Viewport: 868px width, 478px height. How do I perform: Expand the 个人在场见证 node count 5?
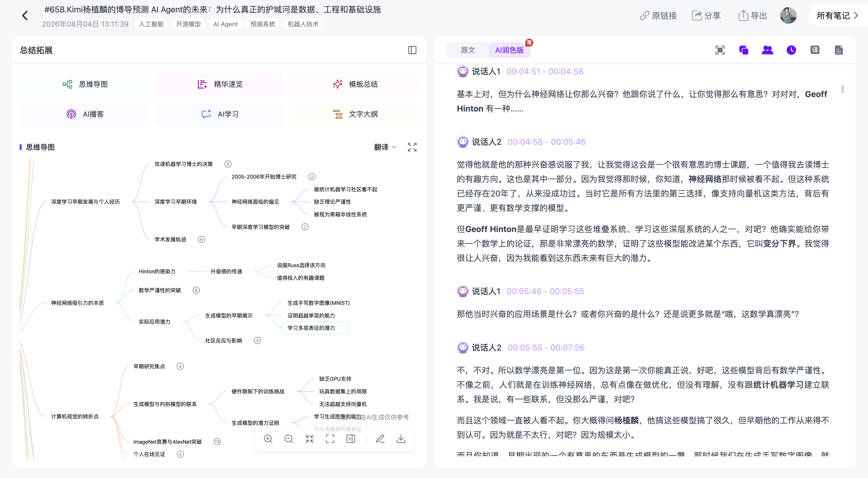180,455
